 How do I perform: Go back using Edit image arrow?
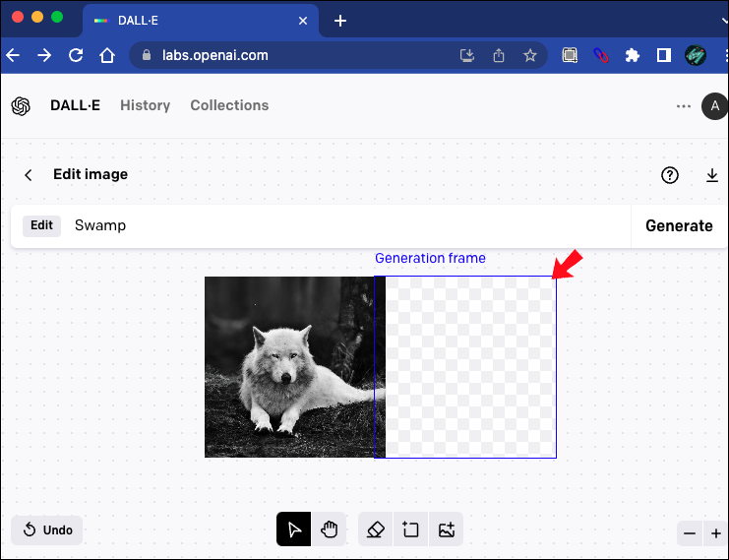tap(29, 175)
